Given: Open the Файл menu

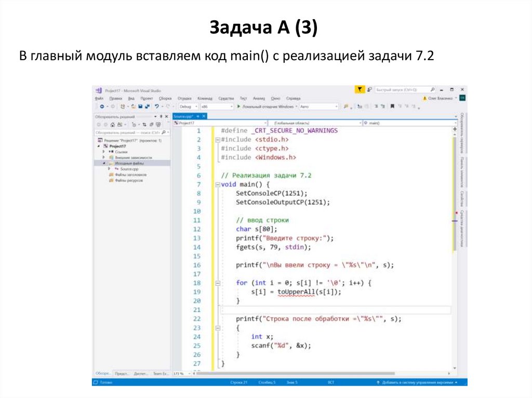Looking at the screenshot, I should click(99, 98).
